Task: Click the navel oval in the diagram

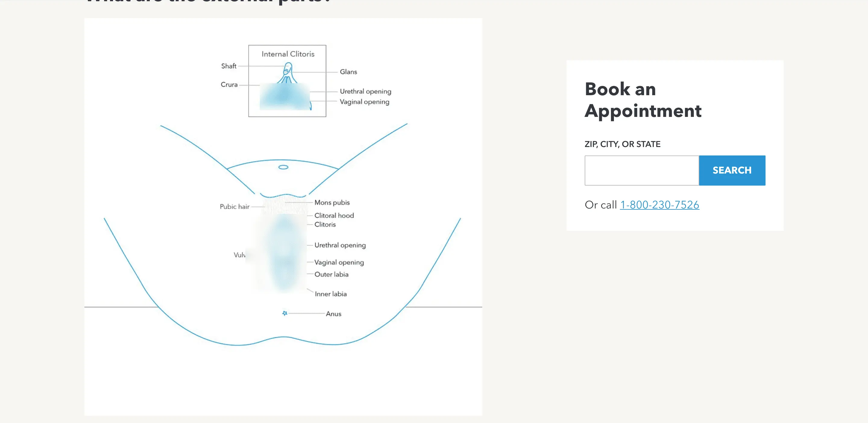Action: (283, 167)
